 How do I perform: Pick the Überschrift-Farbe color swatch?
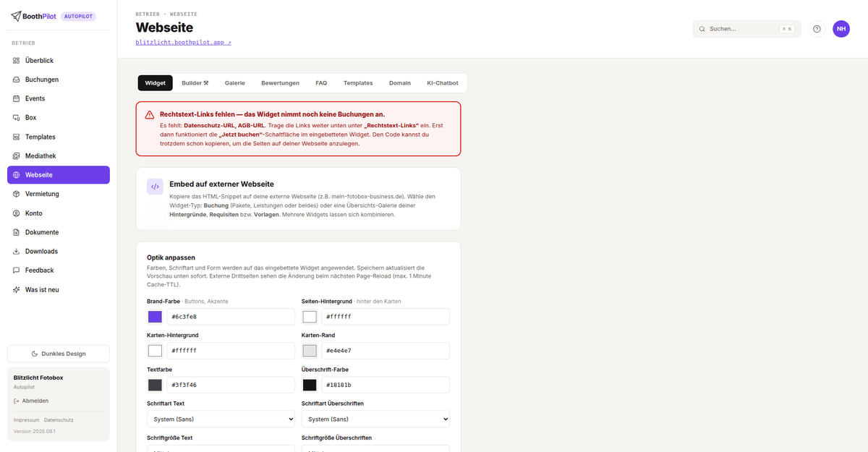310,385
